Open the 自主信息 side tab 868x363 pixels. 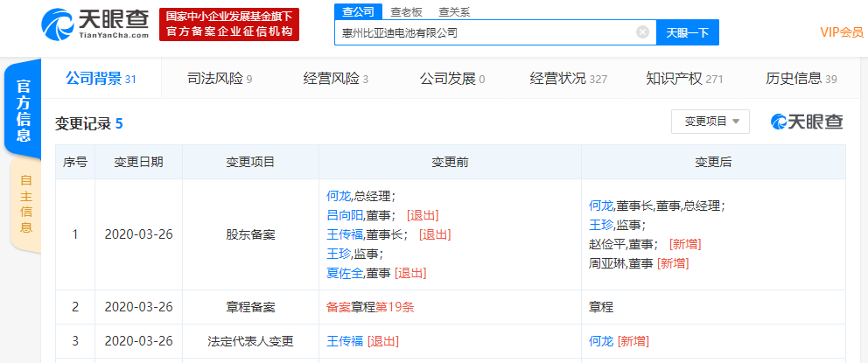[x=25, y=204]
